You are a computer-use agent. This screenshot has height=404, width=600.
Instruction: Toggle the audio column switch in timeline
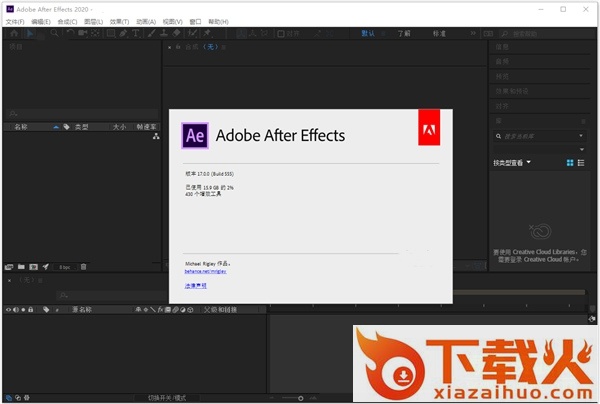tap(16, 310)
